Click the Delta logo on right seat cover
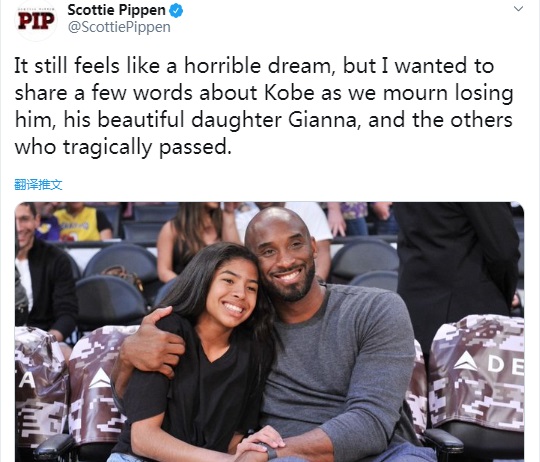Image resolution: width=540 pixels, height=462 pixels. tap(466, 361)
